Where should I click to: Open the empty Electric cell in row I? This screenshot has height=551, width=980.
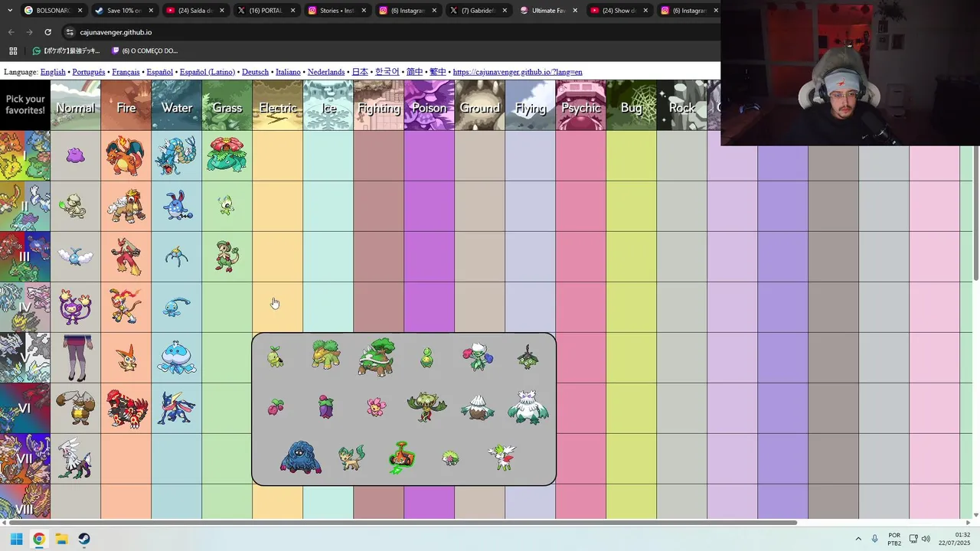click(277, 155)
